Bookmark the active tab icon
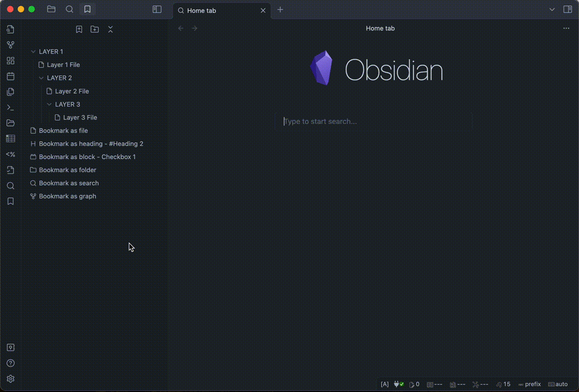 click(x=79, y=29)
